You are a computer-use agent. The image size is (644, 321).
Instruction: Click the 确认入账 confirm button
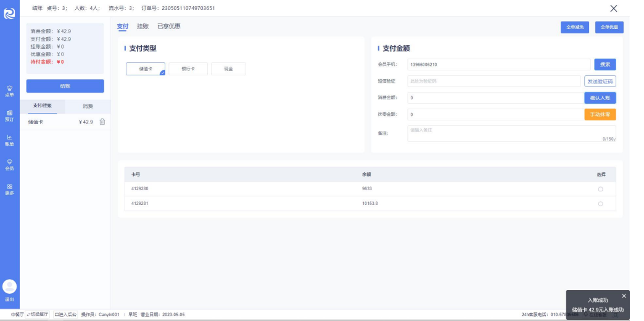[600, 98]
